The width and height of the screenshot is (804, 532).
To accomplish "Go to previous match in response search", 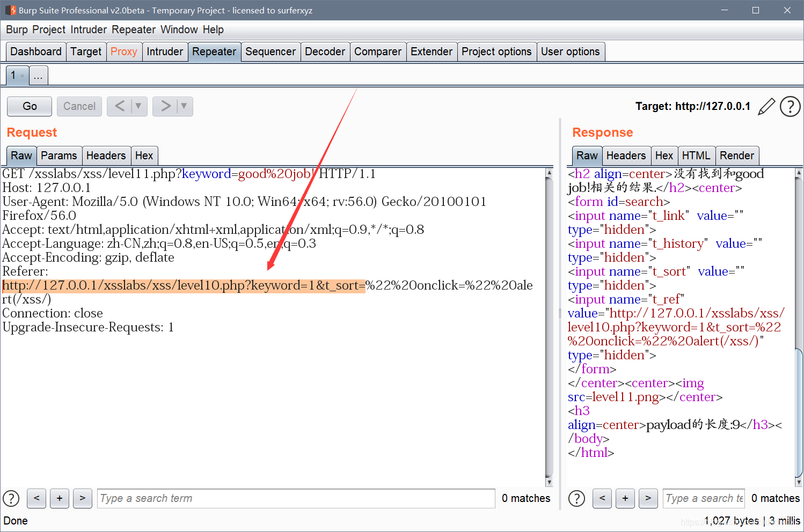I will (x=602, y=498).
